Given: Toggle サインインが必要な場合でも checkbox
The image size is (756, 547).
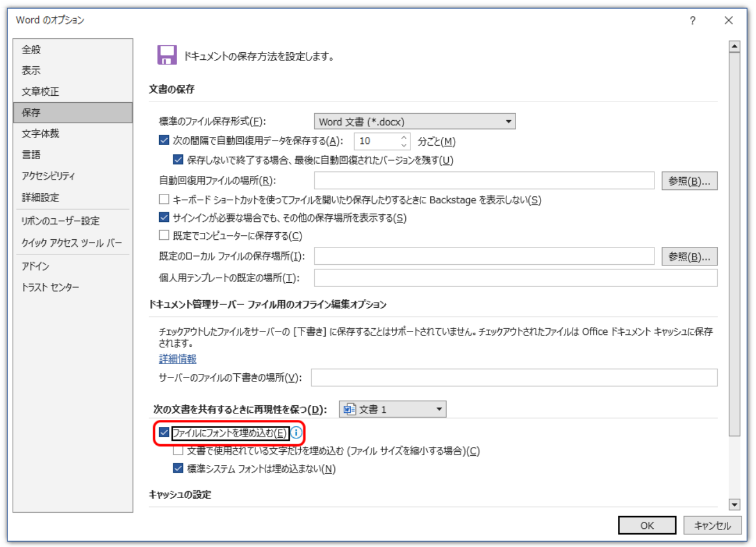Looking at the screenshot, I should point(164,218).
